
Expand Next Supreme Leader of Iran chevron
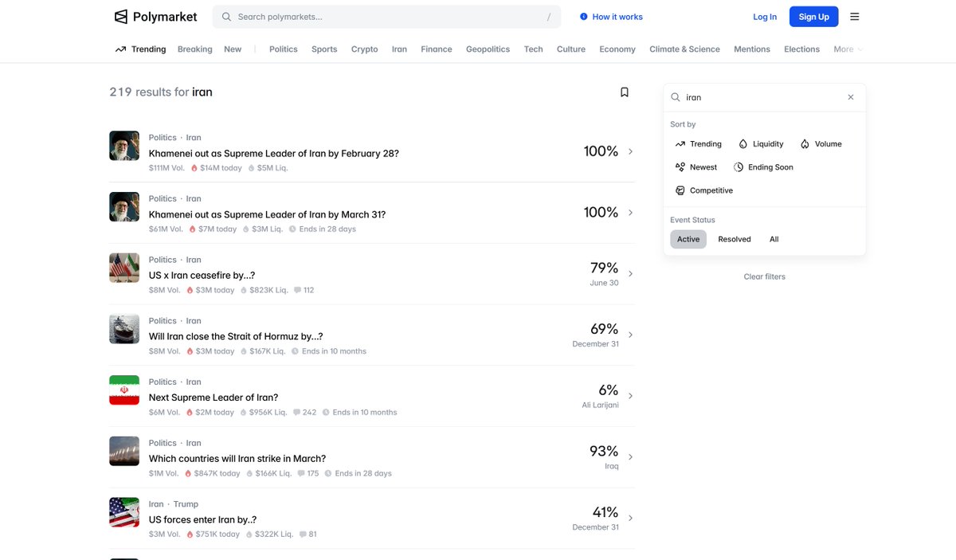[x=630, y=396]
